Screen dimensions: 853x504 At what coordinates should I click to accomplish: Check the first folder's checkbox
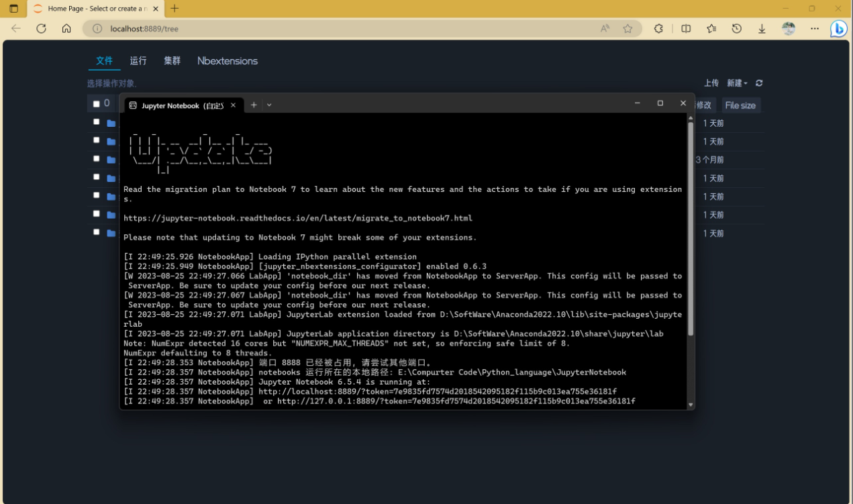[96, 122]
